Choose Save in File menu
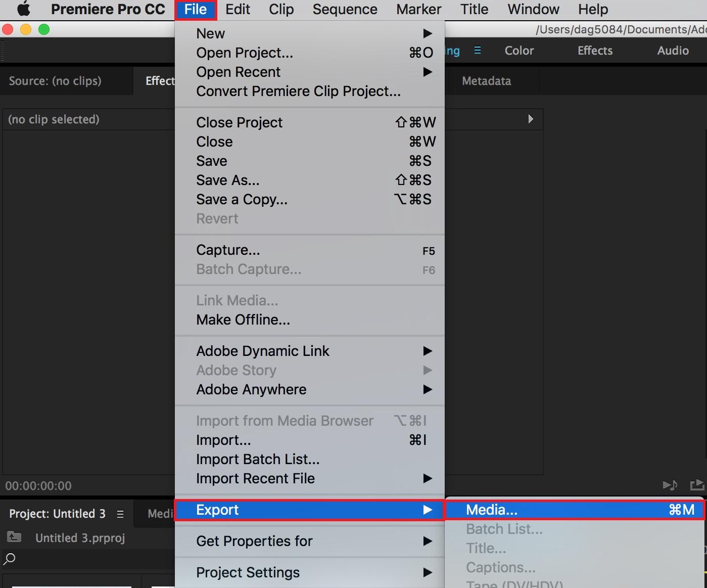The height and width of the screenshot is (588, 707). pyautogui.click(x=310, y=161)
